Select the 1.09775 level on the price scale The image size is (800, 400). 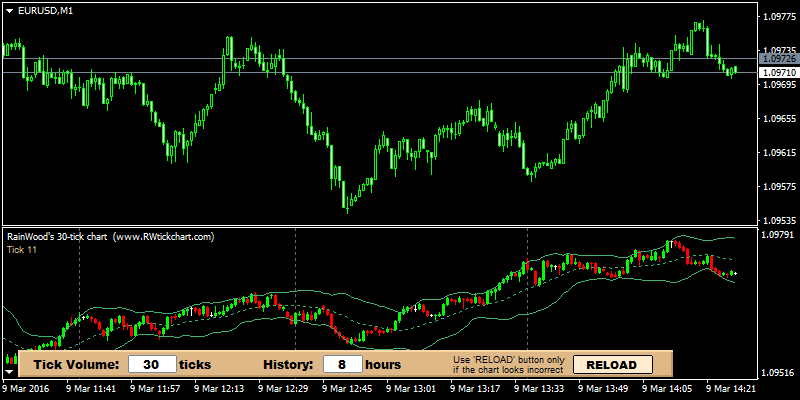(778, 17)
